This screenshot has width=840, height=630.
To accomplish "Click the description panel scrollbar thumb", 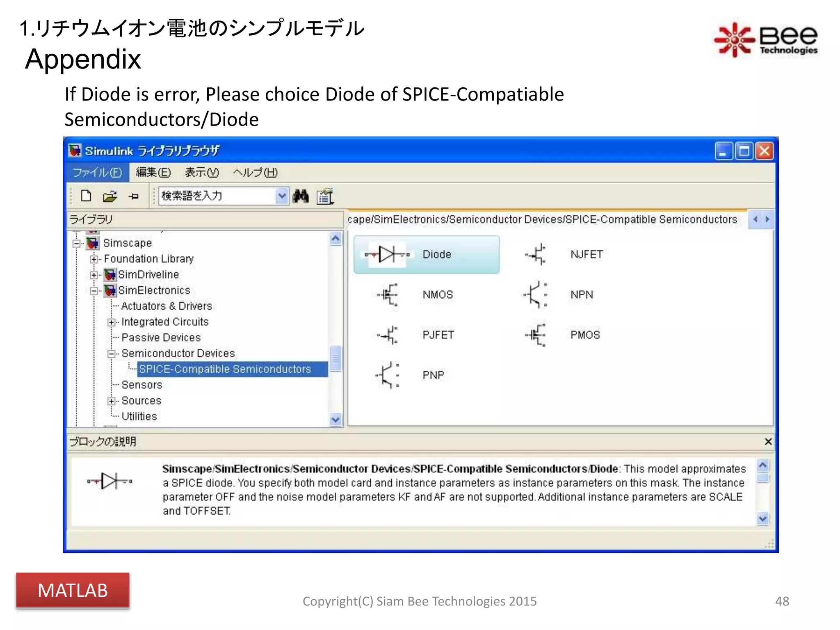I will coord(762,478).
